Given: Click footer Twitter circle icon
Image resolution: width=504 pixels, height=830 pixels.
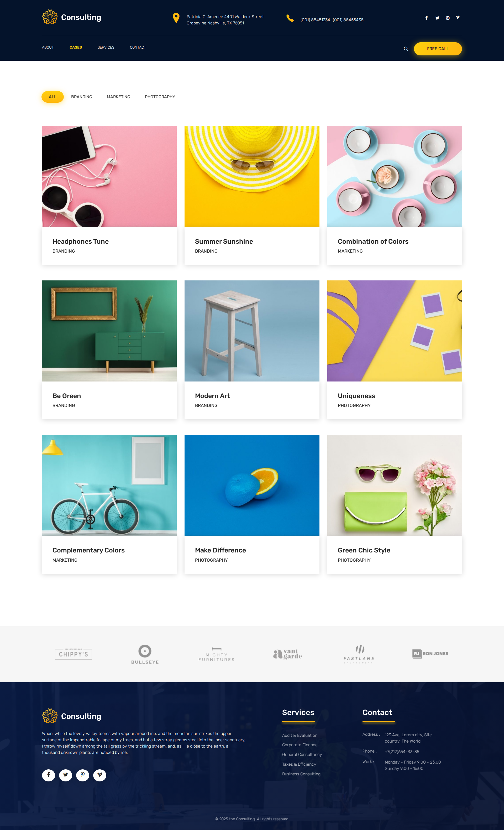Looking at the screenshot, I should 66,775.
